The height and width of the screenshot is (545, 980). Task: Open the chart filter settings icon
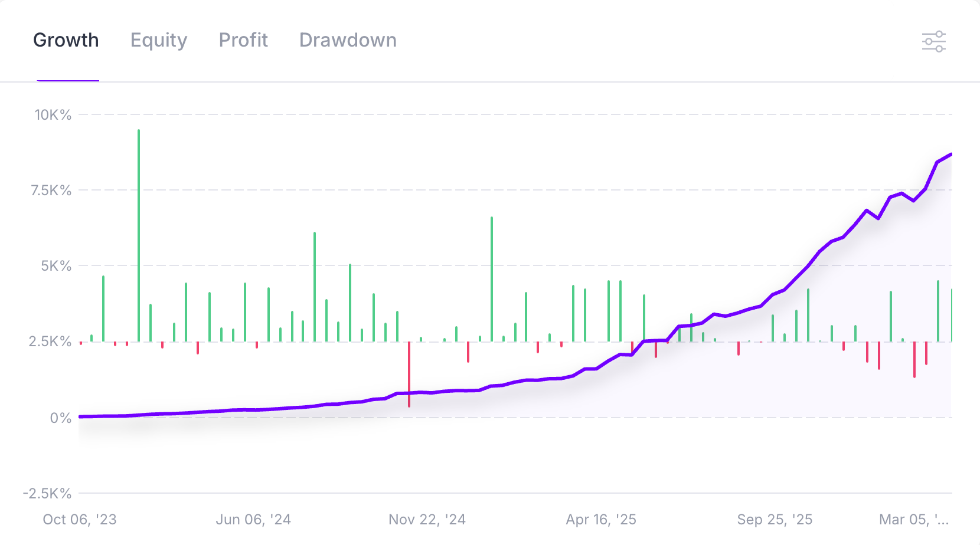click(934, 41)
